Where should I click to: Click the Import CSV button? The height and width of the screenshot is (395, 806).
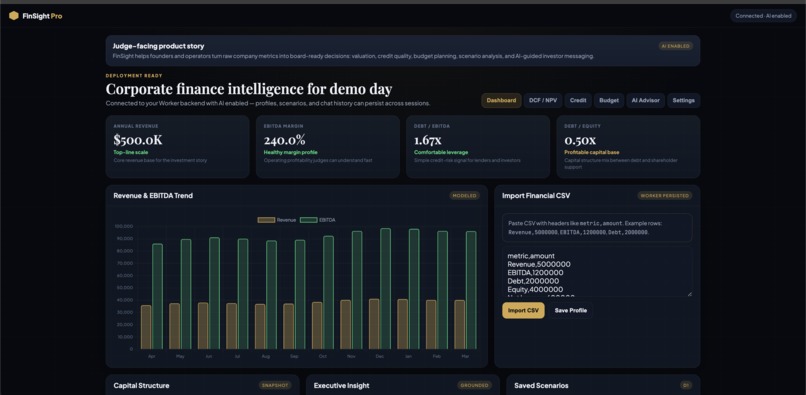coord(523,311)
